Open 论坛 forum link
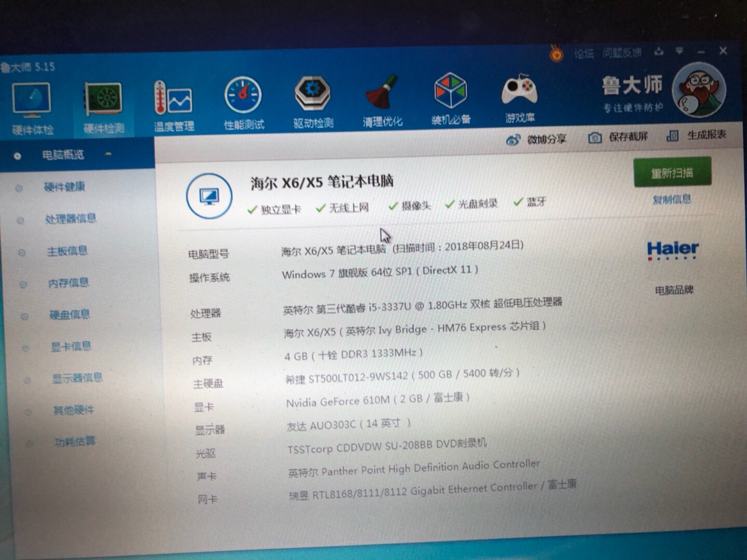Screen dimensions: 747x560 584,53
